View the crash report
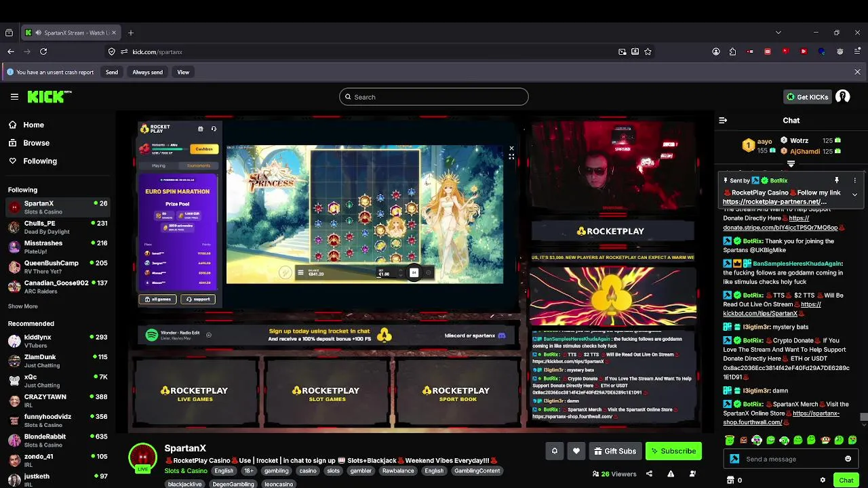The height and width of the screenshot is (488, 868). pyautogui.click(x=183, y=72)
